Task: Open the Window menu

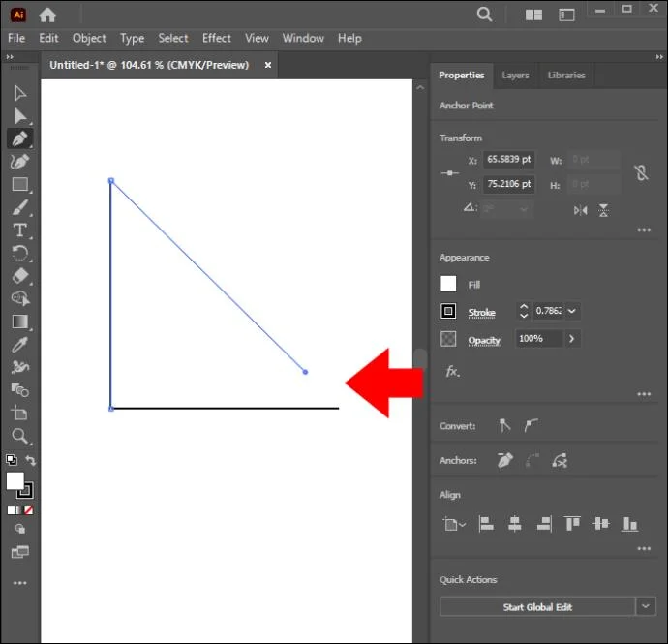Action: point(303,38)
